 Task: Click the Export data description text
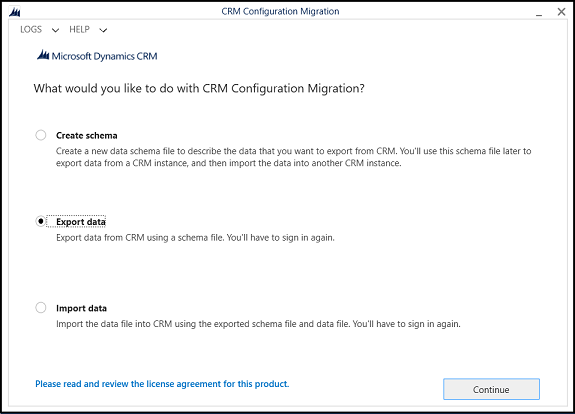pyautogui.click(x=195, y=238)
